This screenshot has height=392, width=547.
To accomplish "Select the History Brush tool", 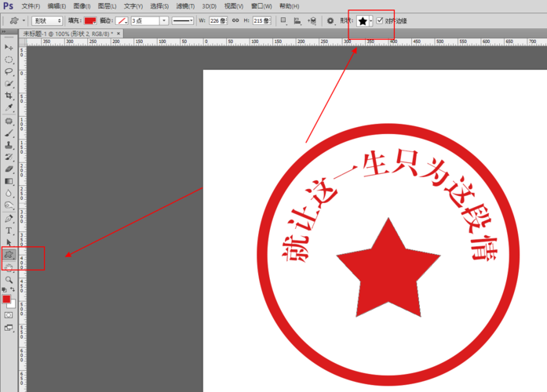I will click(9, 157).
